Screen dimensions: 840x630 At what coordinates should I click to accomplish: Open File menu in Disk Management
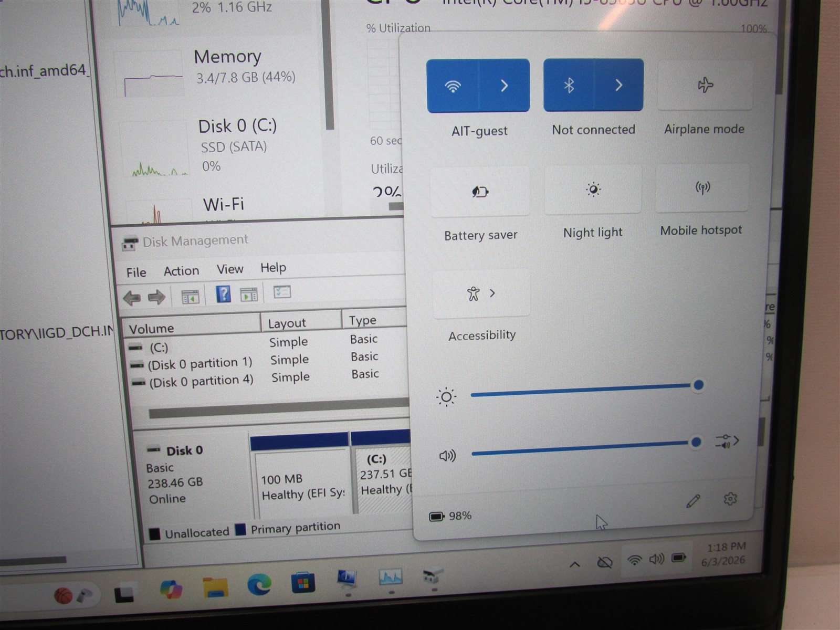pyautogui.click(x=136, y=272)
